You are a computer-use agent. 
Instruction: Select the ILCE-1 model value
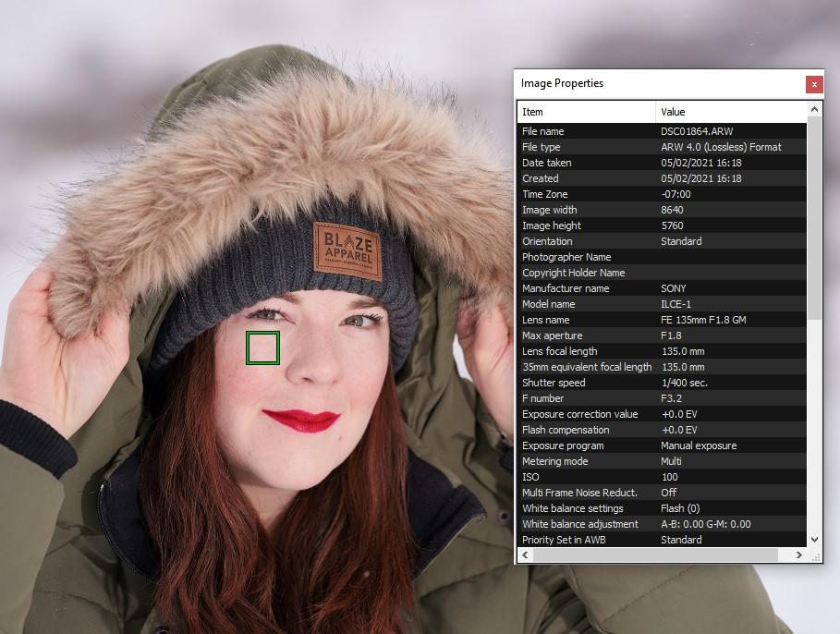click(x=676, y=304)
